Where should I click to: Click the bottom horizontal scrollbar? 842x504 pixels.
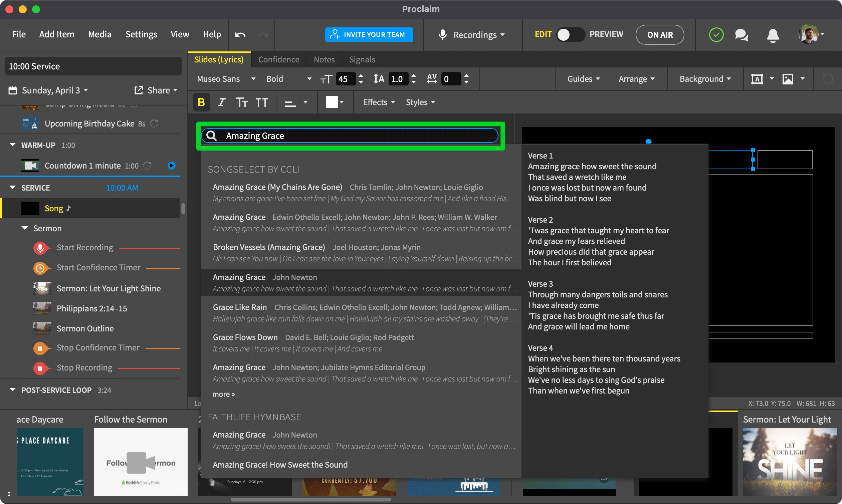(311, 500)
